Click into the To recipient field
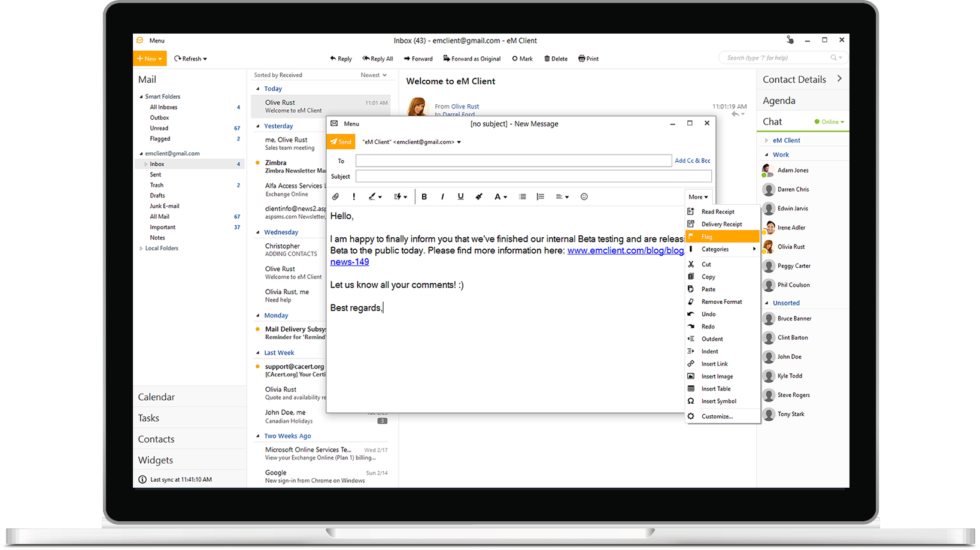Viewport: 980px width, 550px height. [513, 161]
